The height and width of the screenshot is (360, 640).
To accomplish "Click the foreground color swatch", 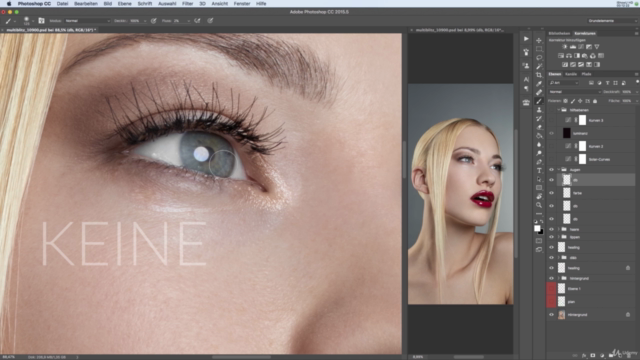I will tap(537, 229).
